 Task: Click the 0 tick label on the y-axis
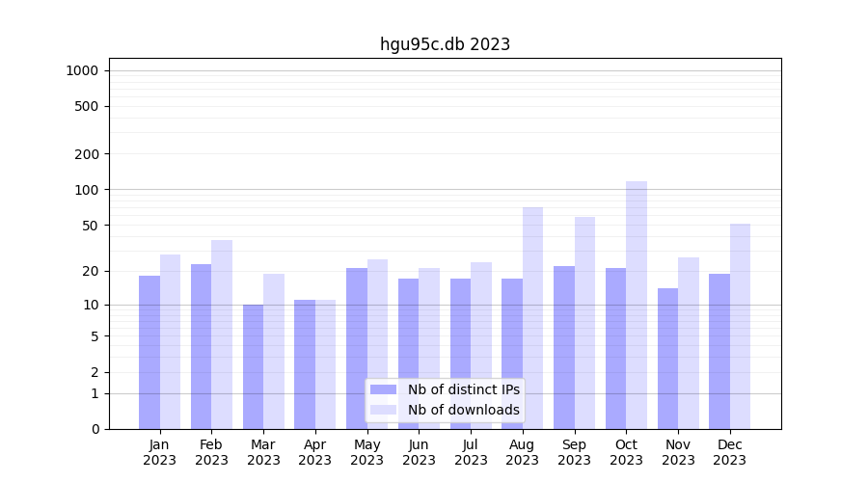point(95,429)
